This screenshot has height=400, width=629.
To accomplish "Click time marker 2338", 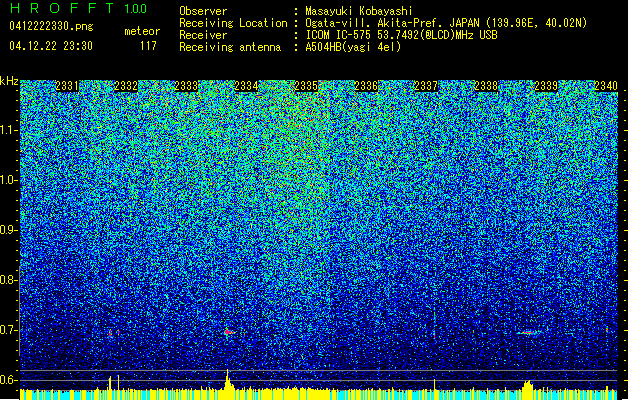I will pyautogui.click(x=486, y=86).
